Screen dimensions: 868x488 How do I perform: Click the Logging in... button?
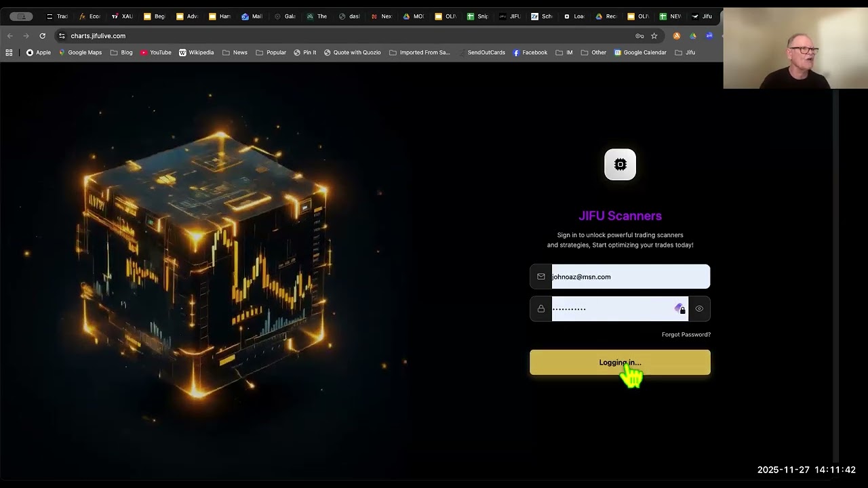(620, 363)
